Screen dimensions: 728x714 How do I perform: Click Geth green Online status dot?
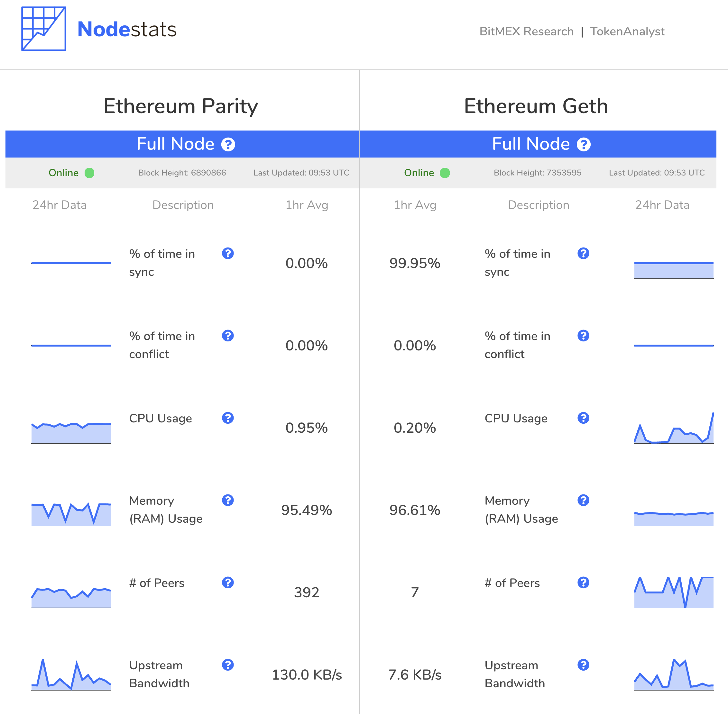445,173
